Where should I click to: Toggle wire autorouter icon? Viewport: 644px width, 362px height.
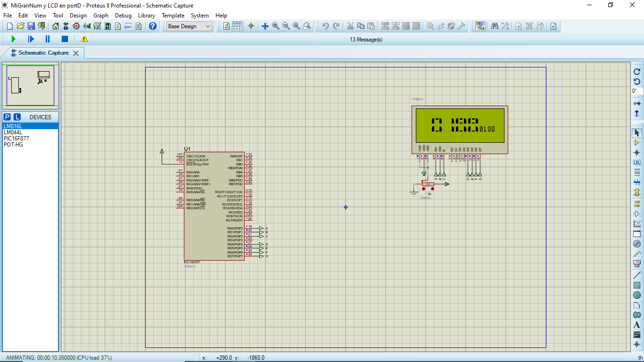pyautogui.click(x=480, y=26)
